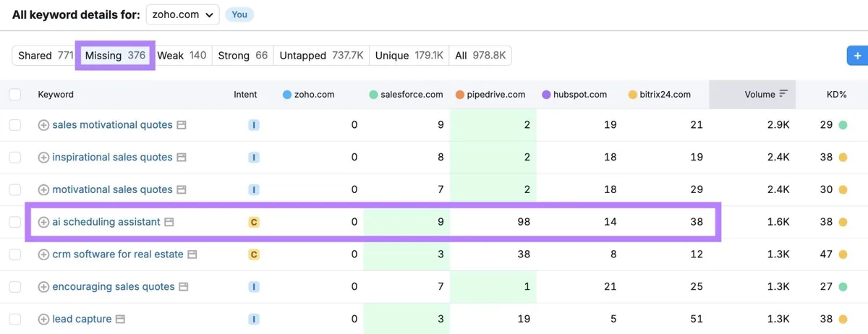Switch to the All tab
The height and width of the screenshot is (334, 868).
[480, 56]
